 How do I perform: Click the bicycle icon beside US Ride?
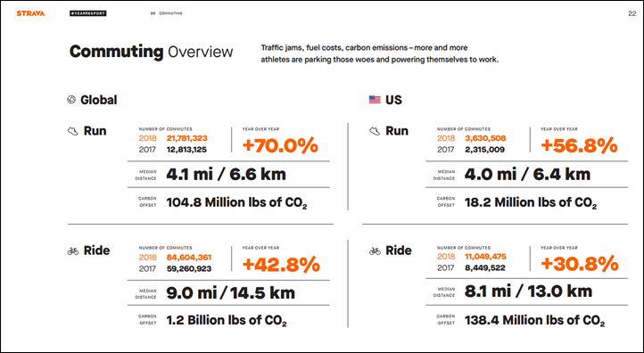(375, 250)
